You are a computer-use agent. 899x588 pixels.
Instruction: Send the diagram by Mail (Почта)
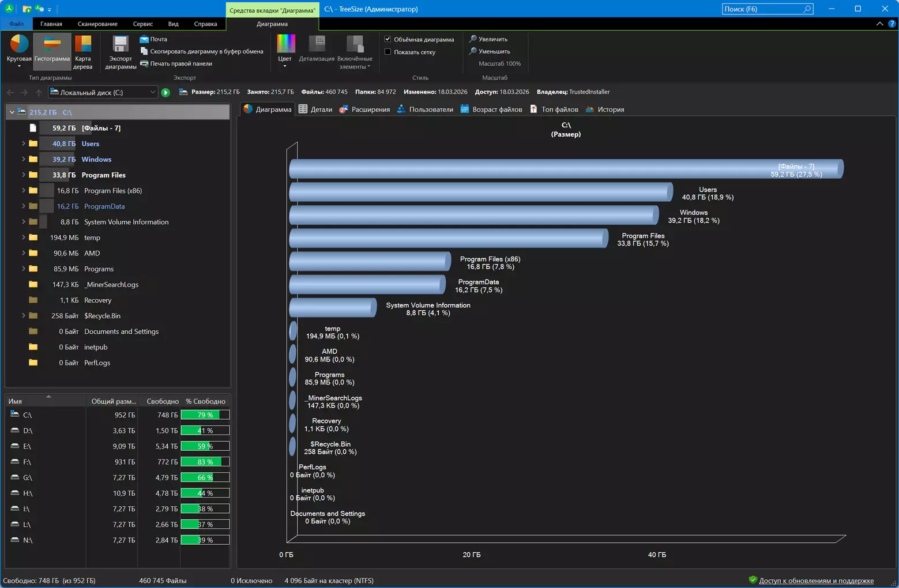153,39
